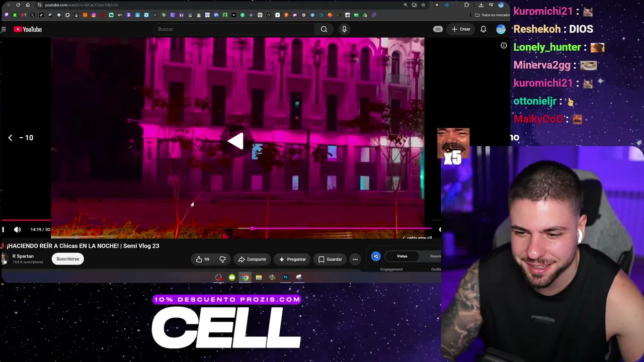
Task: Click chat username Lonely_hunter
Action: [x=547, y=47]
